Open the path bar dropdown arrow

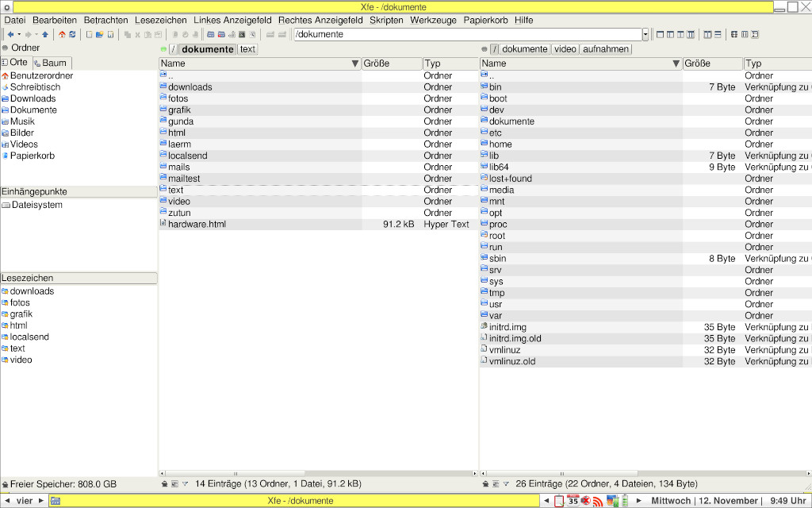point(644,34)
